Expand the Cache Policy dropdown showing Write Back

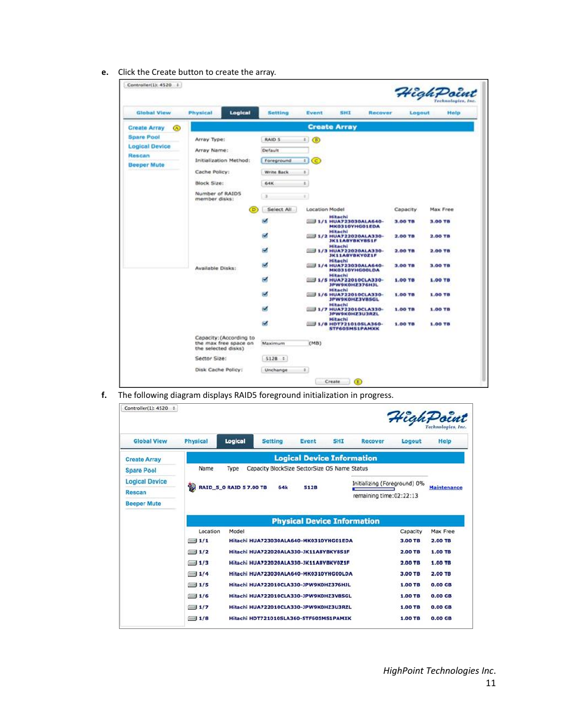[285, 172]
